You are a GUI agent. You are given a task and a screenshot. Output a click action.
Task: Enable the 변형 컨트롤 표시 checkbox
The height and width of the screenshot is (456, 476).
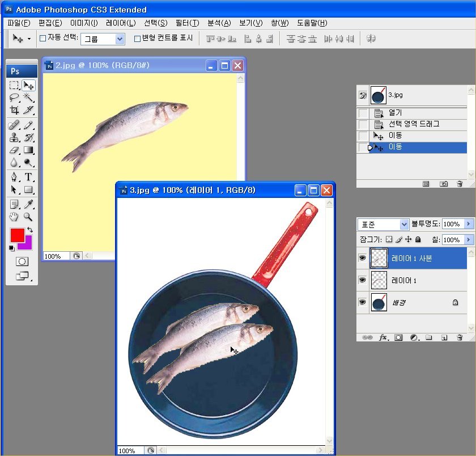[x=137, y=39]
